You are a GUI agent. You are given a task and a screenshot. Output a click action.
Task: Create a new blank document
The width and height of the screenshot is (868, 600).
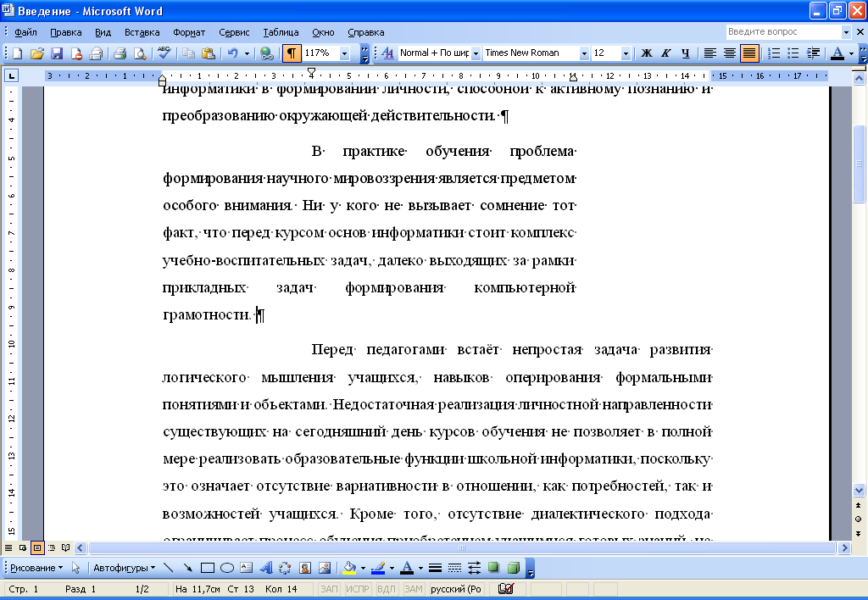[x=17, y=53]
